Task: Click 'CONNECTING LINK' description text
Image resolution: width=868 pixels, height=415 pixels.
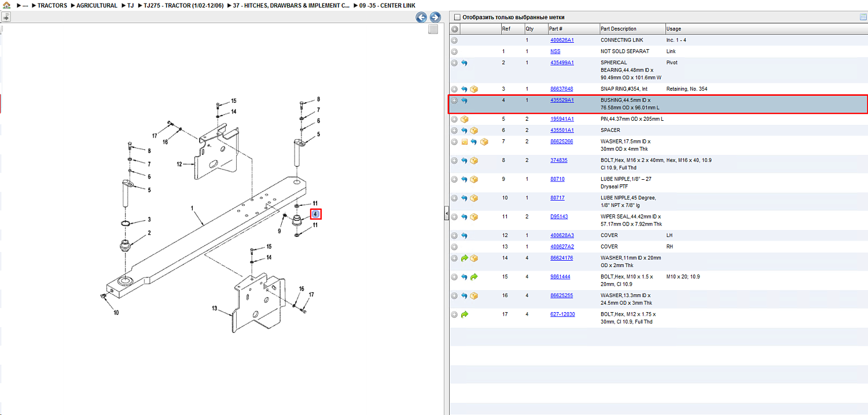Action: tap(621, 40)
